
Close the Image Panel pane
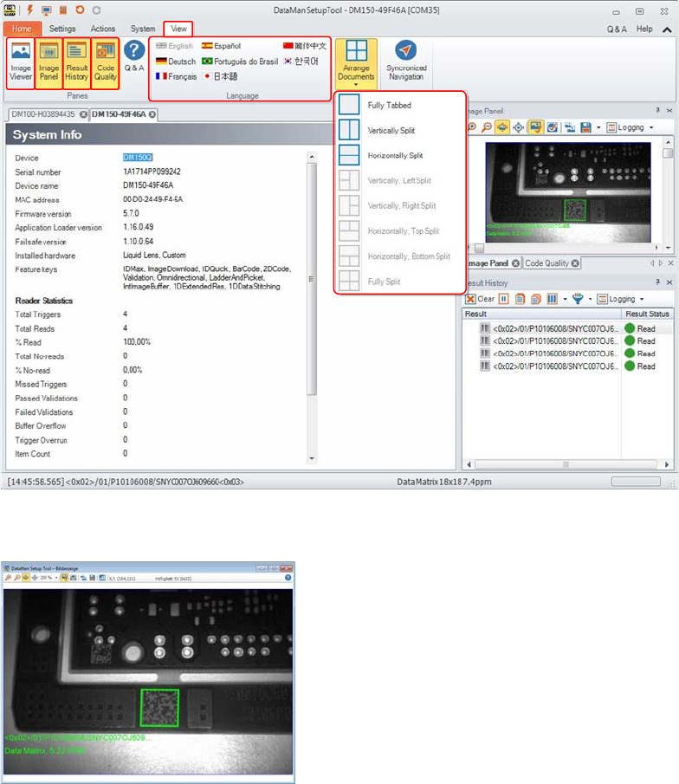click(669, 110)
